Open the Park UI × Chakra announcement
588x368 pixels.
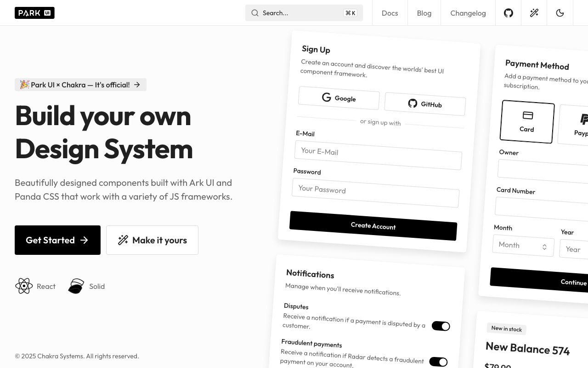pyautogui.click(x=80, y=85)
